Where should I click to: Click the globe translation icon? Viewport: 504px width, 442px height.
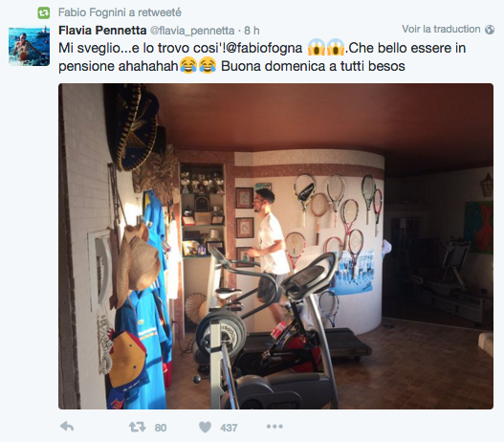click(x=490, y=30)
